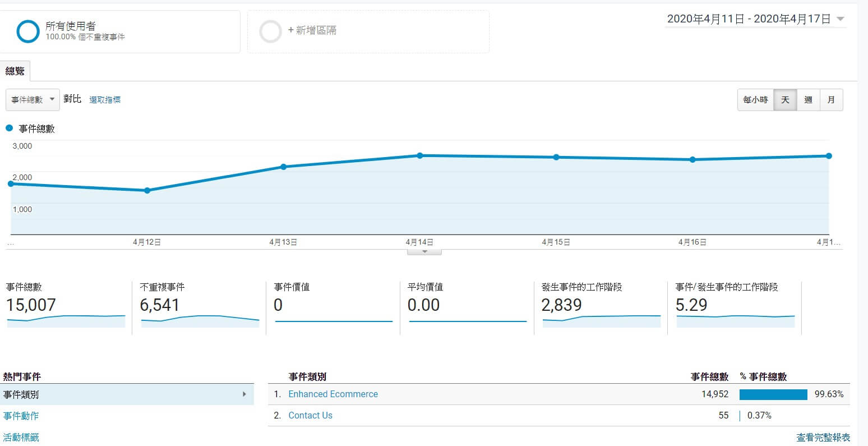This screenshot has height=446, width=868.
Task: Click the blue 事件總數 legend dot
Action: point(9,128)
